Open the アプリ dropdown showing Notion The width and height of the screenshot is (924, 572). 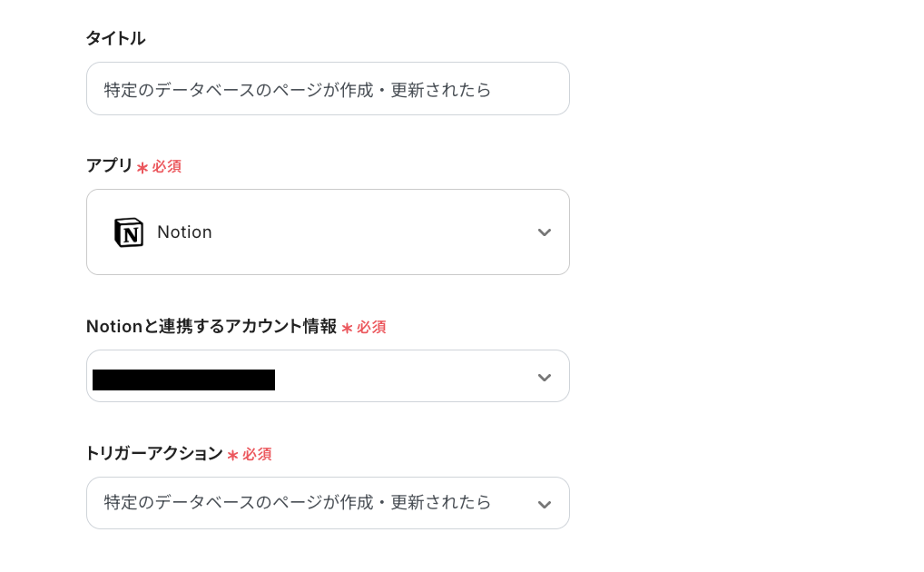click(328, 232)
